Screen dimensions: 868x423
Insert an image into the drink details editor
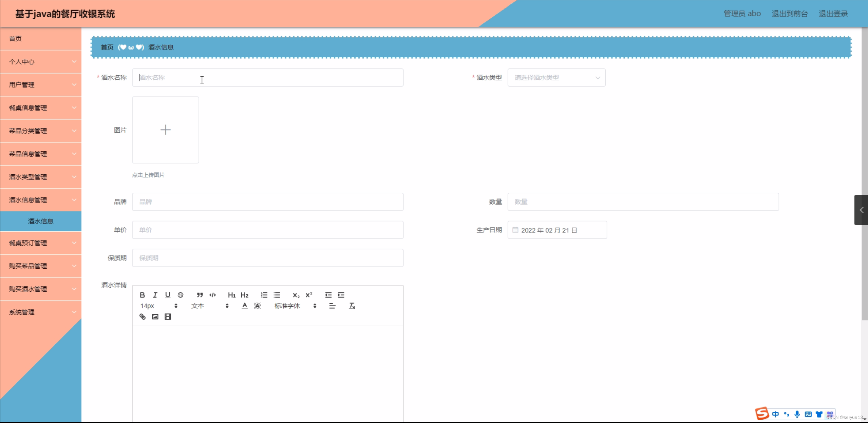point(155,316)
